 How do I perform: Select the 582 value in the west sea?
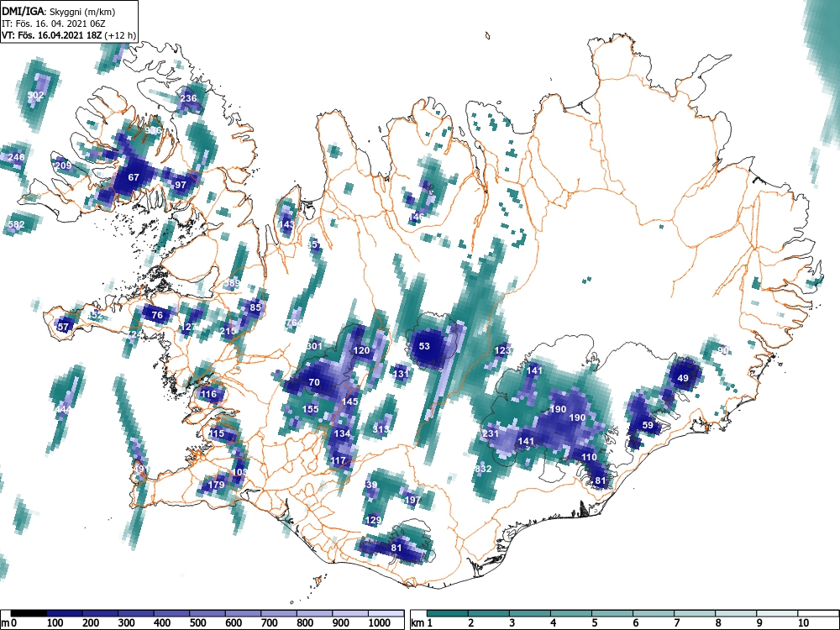click(x=16, y=224)
